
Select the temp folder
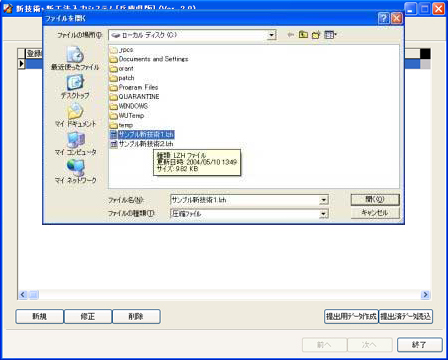coord(121,125)
